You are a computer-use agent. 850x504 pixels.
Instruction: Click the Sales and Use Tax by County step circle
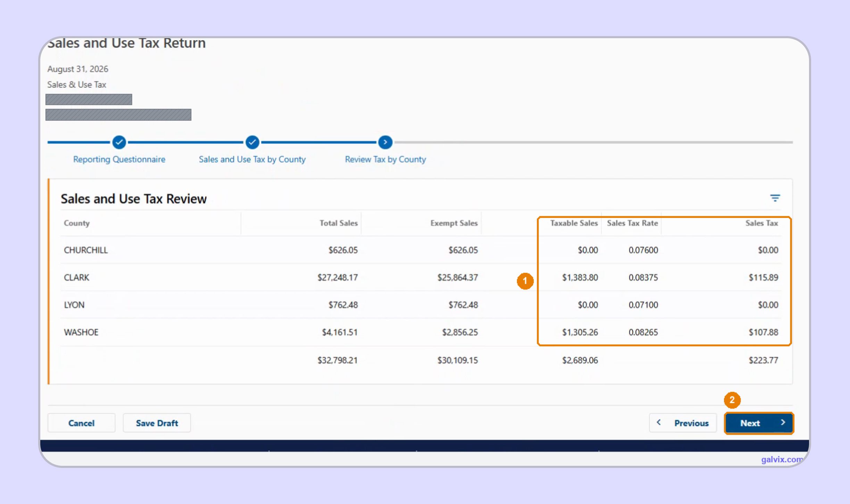coord(252,142)
